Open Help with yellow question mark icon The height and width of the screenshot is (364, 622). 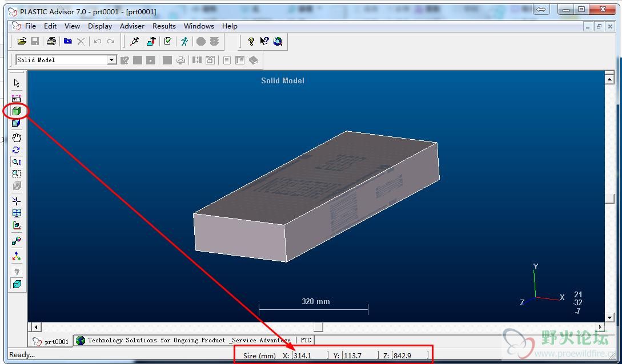[x=251, y=41]
